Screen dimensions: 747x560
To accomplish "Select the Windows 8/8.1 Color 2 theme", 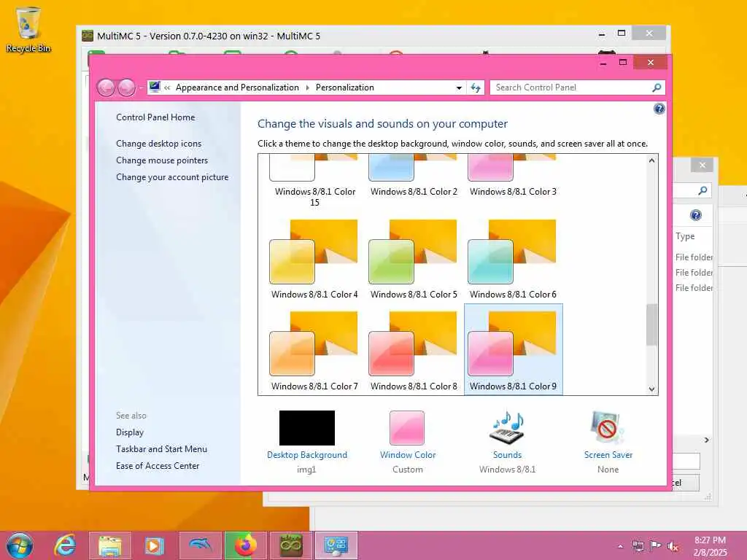I will pos(414,176).
